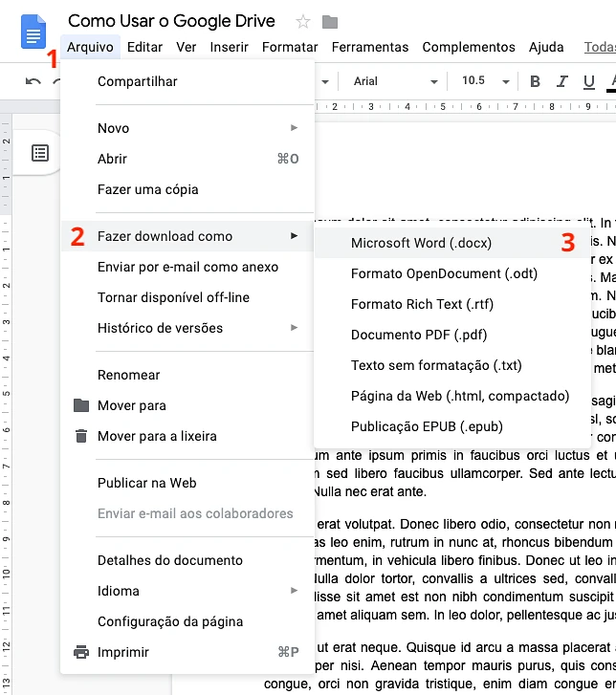The image size is (616, 695).
Task: Download as Formato OpenDocument (.odt)
Action: (452, 273)
